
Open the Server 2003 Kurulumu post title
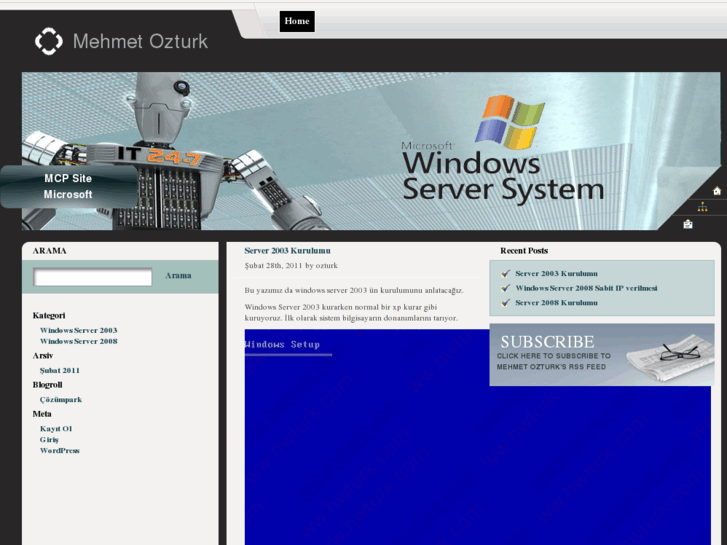tap(287, 250)
